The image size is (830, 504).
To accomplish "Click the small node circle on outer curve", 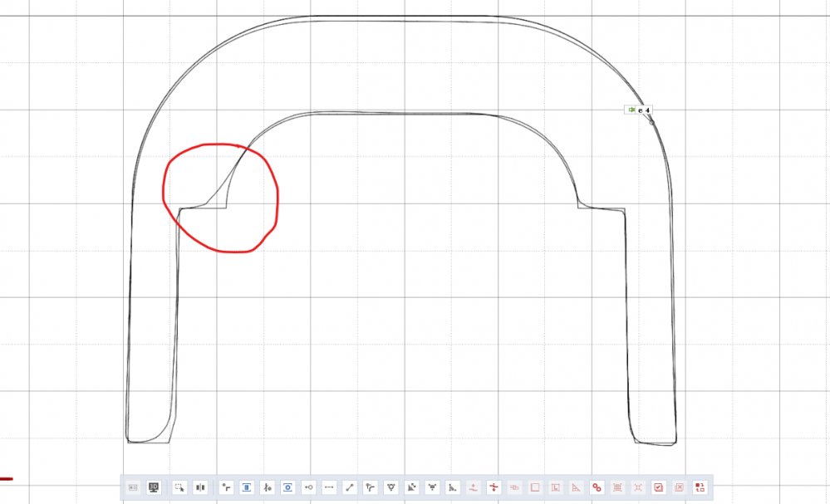I will (x=651, y=122).
